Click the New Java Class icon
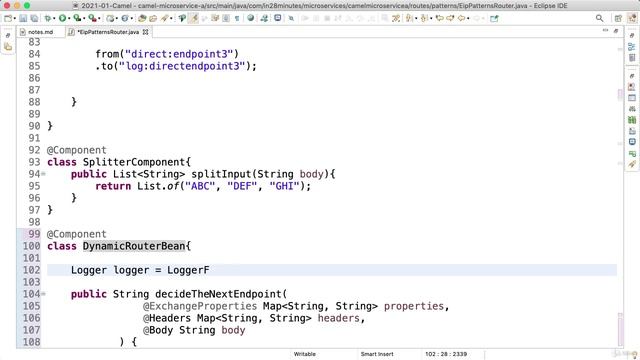 point(125,18)
